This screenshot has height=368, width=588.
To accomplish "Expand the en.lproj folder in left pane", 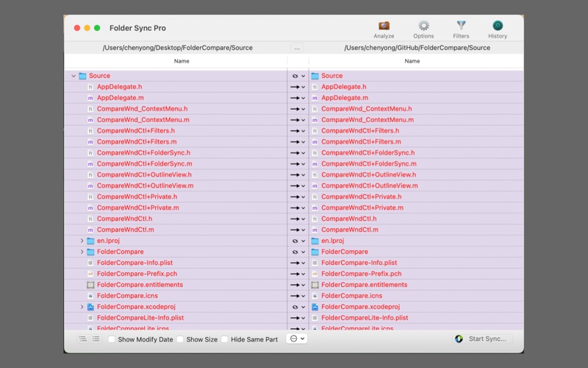I will (x=82, y=241).
